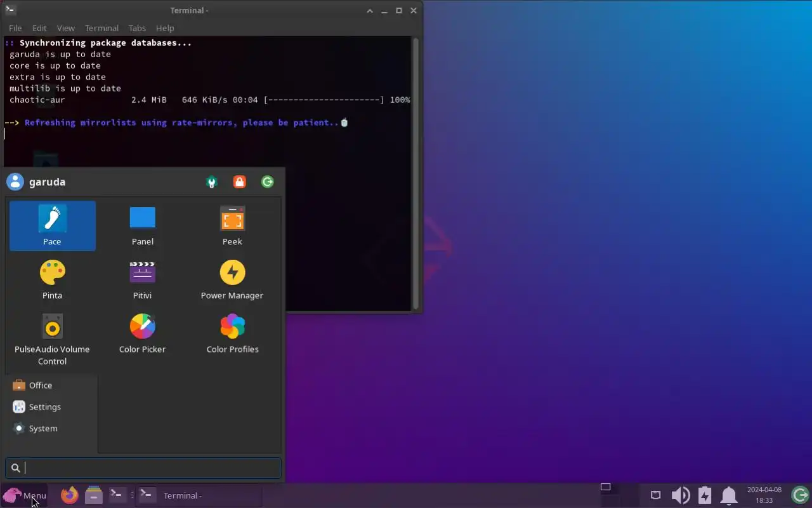The width and height of the screenshot is (812, 508).
Task: Select the System category
Action: tap(52, 429)
